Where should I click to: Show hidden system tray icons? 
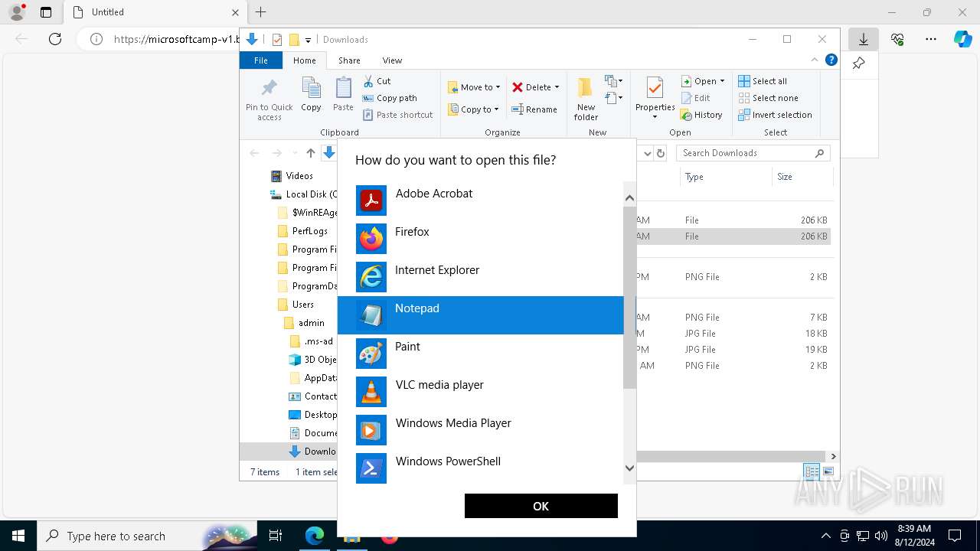pyautogui.click(x=825, y=536)
